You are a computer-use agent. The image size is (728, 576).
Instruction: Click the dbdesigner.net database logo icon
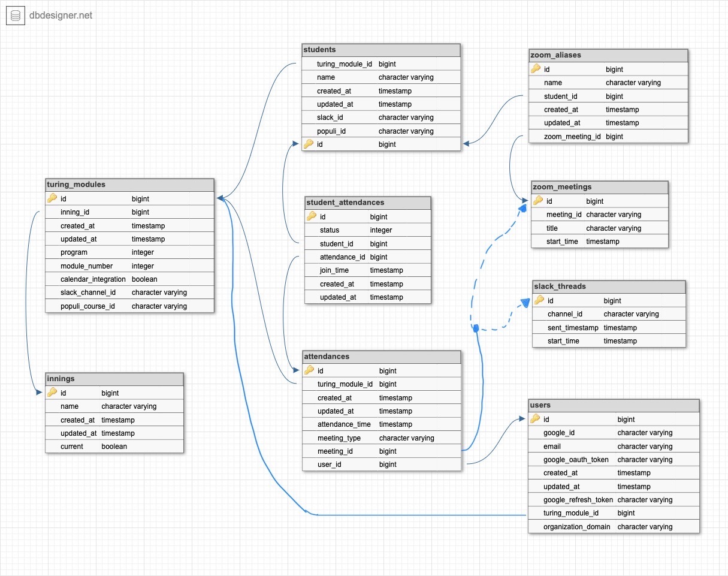(x=15, y=16)
